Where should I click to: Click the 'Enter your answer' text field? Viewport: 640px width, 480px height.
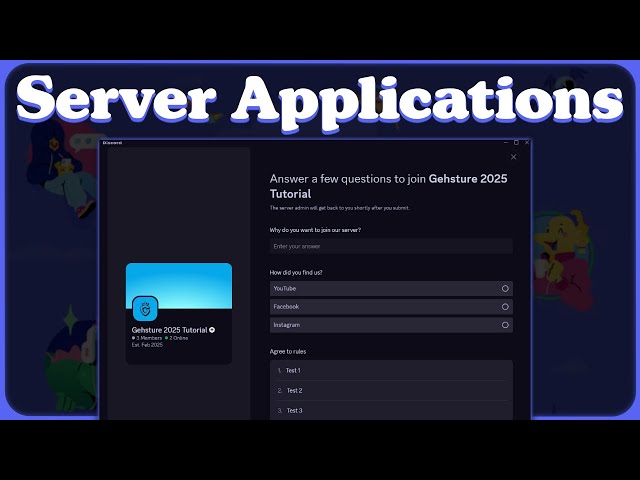point(391,246)
